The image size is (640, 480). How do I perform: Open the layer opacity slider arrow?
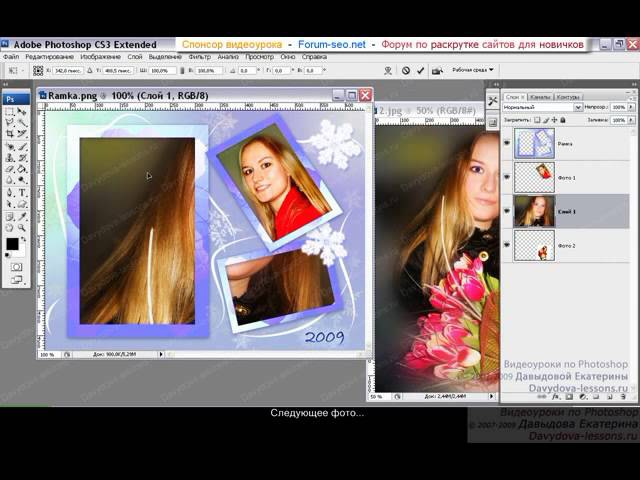click(631, 107)
